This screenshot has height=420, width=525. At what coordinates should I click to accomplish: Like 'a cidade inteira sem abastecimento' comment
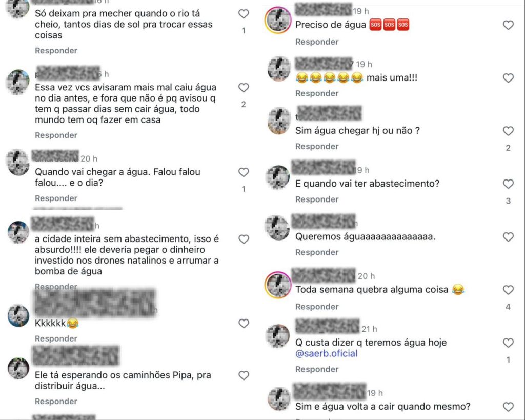point(244,239)
